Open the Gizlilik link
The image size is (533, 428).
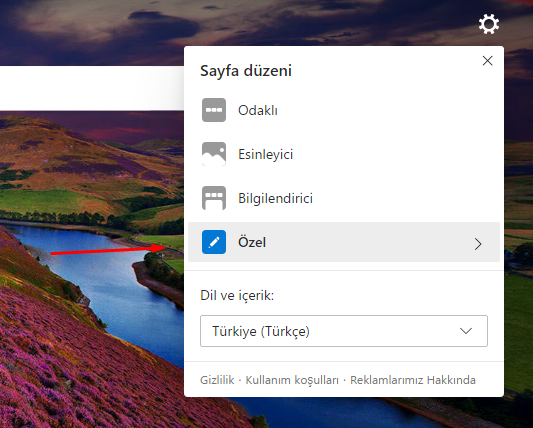point(217,380)
